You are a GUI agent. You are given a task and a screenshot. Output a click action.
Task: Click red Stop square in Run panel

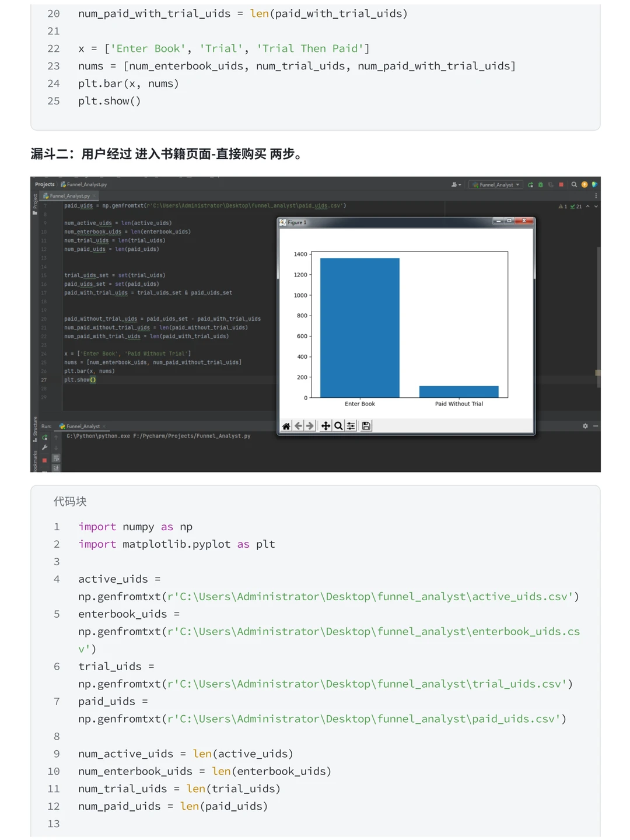tap(44, 460)
